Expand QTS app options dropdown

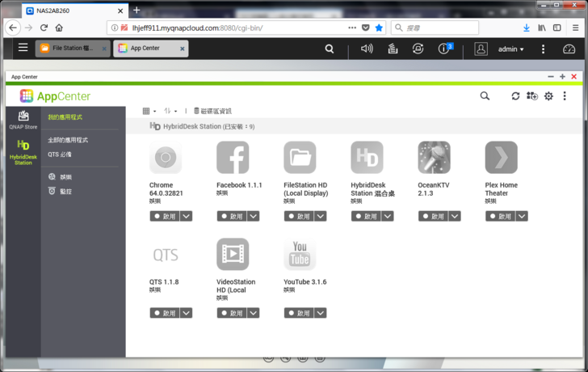click(186, 313)
